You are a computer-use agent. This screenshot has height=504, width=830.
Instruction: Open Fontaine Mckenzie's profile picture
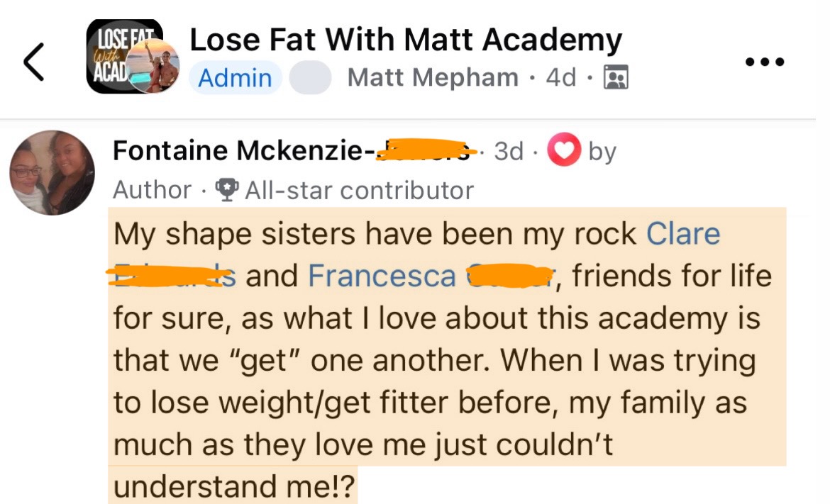point(52,172)
